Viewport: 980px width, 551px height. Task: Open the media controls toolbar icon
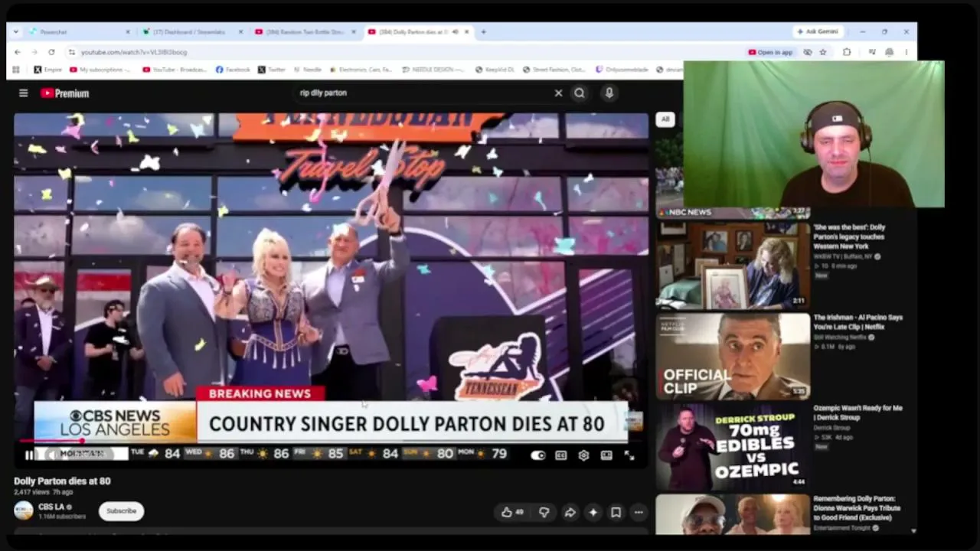[872, 52]
